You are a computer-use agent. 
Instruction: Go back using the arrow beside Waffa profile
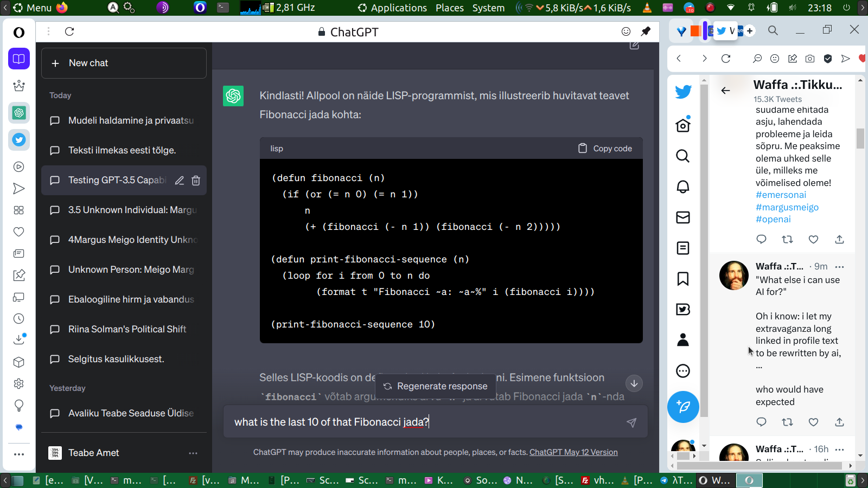(x=725, y=91)
